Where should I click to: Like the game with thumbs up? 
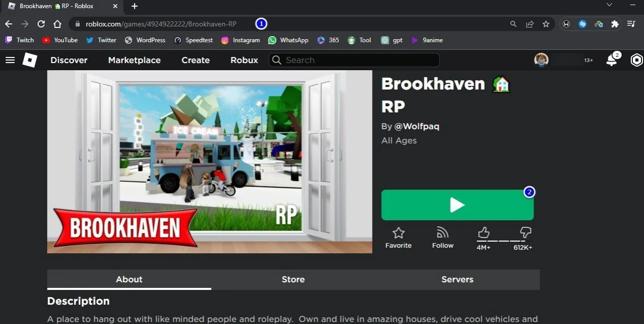pyautogui.click(x=483, y=233)
